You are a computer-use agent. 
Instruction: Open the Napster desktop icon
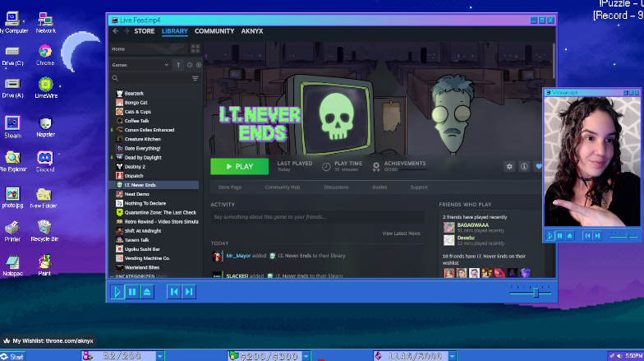tap(46, 127)
